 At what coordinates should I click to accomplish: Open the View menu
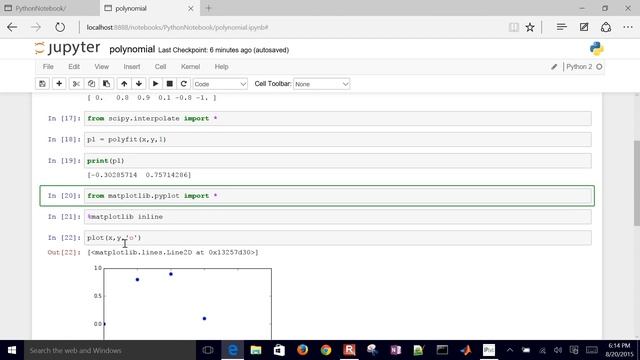102,67
